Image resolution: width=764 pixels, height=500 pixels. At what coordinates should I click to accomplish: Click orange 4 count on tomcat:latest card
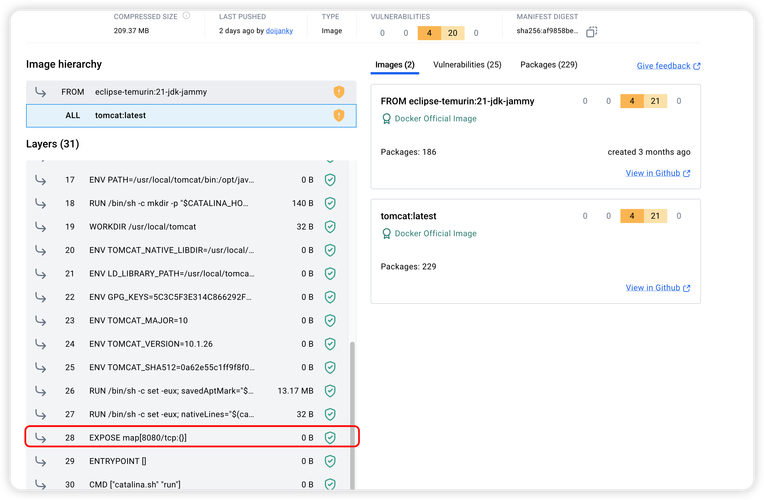pyautogui.click(x=632, y=216)
